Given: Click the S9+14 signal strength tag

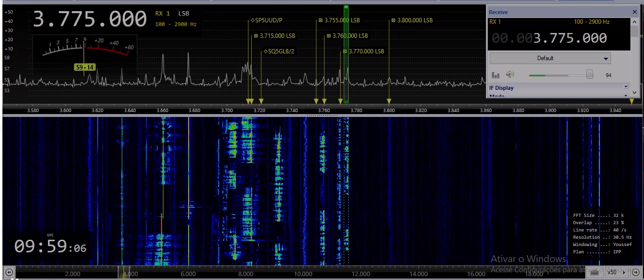Looking at the screenshot, I should (x=84, y=67).
